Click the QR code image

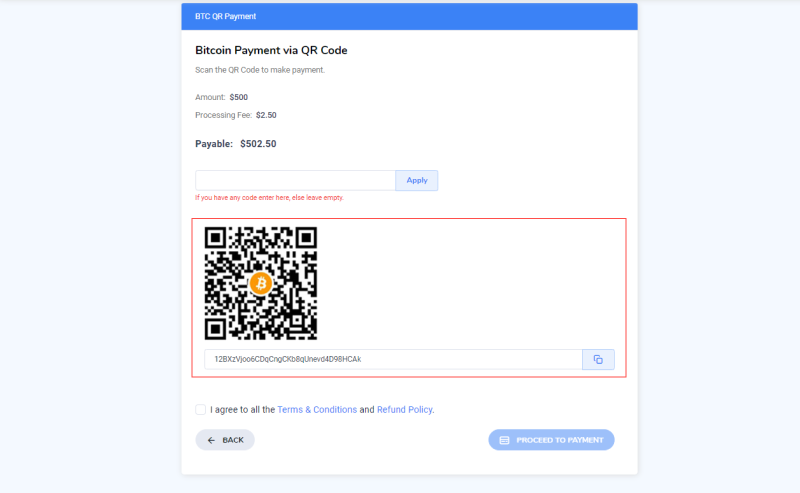261,283
